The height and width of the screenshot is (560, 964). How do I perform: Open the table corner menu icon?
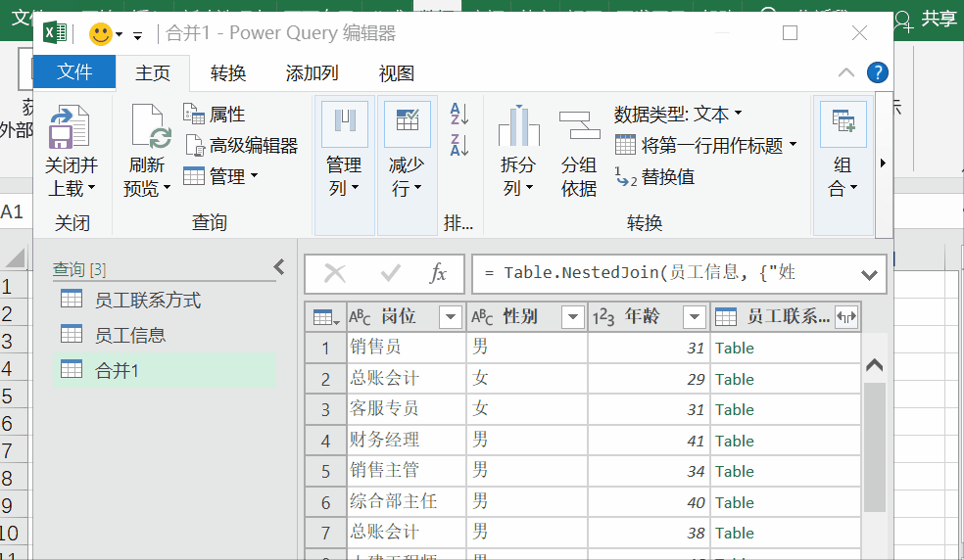[x=326, y=317]
